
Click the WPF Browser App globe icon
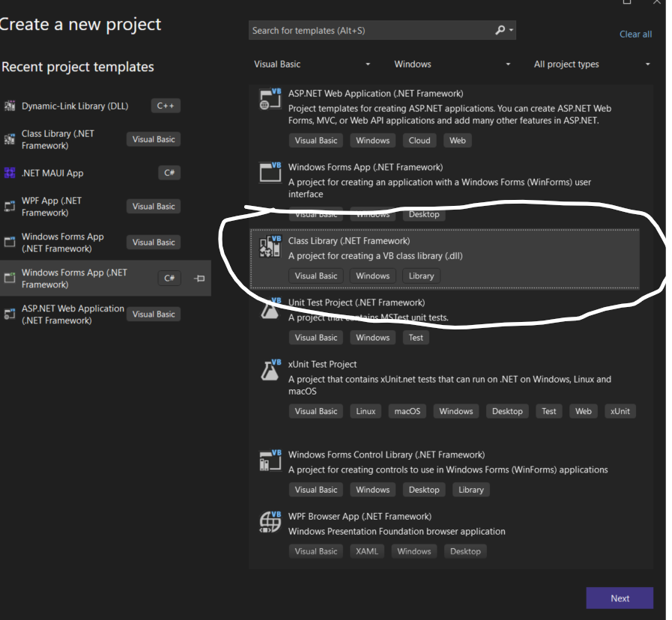click(x=270, y=522)
